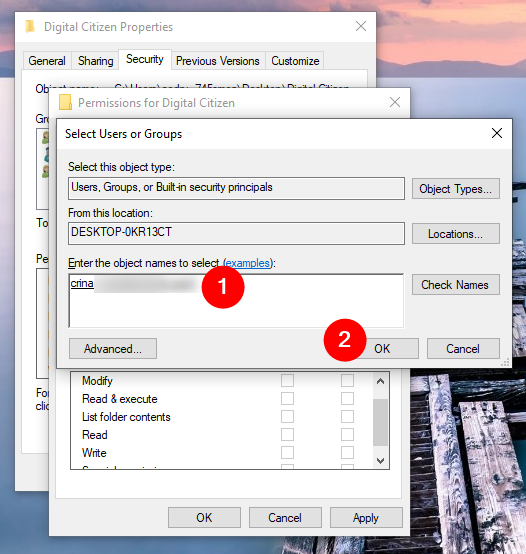Close the Permissions for Digital Citizen window

[x=395, y=102]
